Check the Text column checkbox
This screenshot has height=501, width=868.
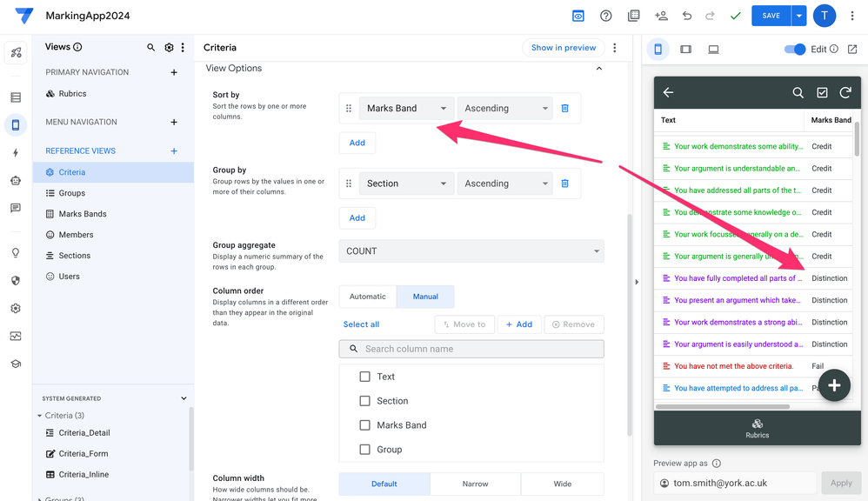coord(364,377)
